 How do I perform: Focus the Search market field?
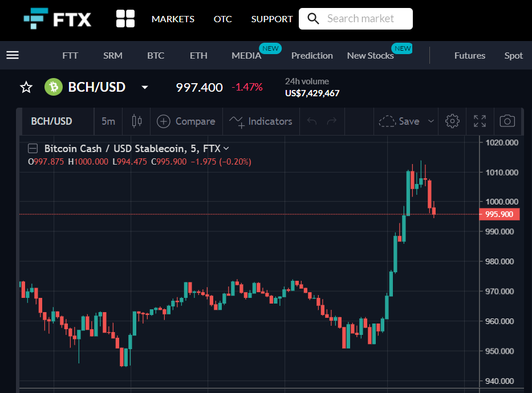click(356, 19)
